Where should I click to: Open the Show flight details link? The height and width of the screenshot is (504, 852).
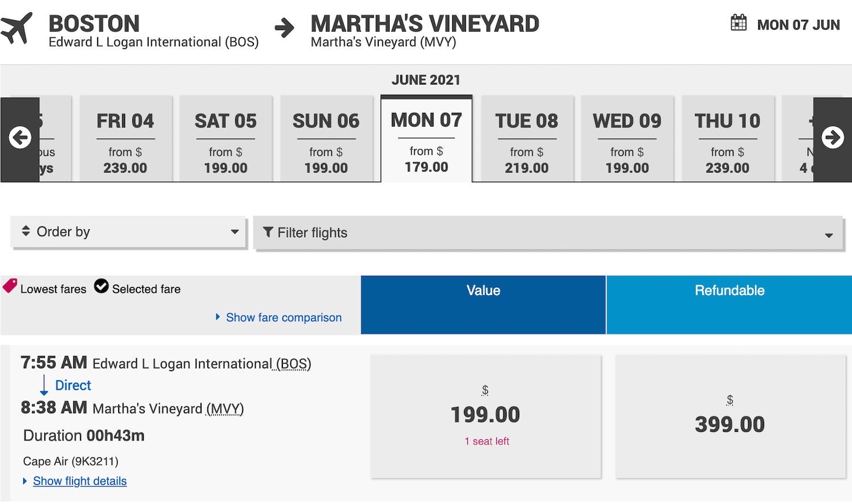(x=80, y=481)
